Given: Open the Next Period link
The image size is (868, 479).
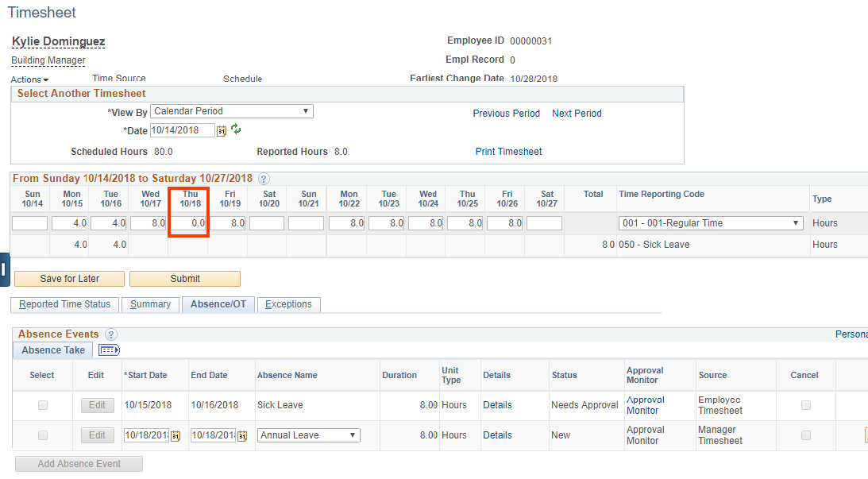Looking at the screenshot, I should (577, 113).
